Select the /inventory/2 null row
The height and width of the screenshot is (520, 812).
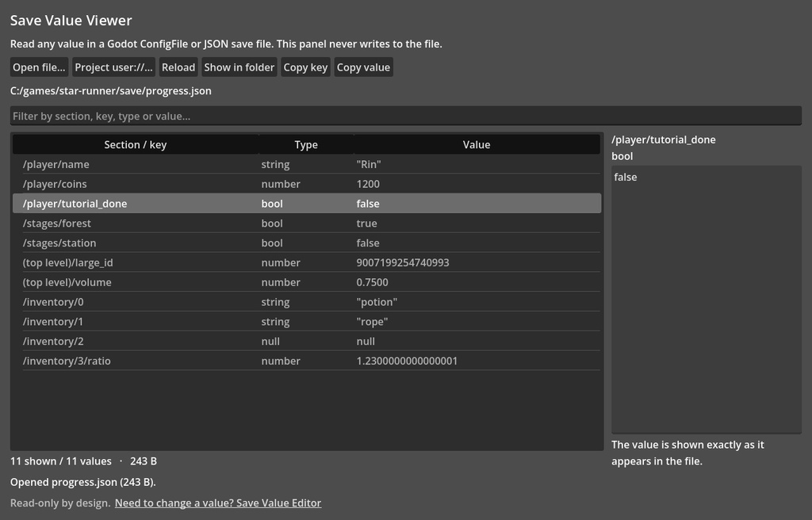(x=307, y=342)
